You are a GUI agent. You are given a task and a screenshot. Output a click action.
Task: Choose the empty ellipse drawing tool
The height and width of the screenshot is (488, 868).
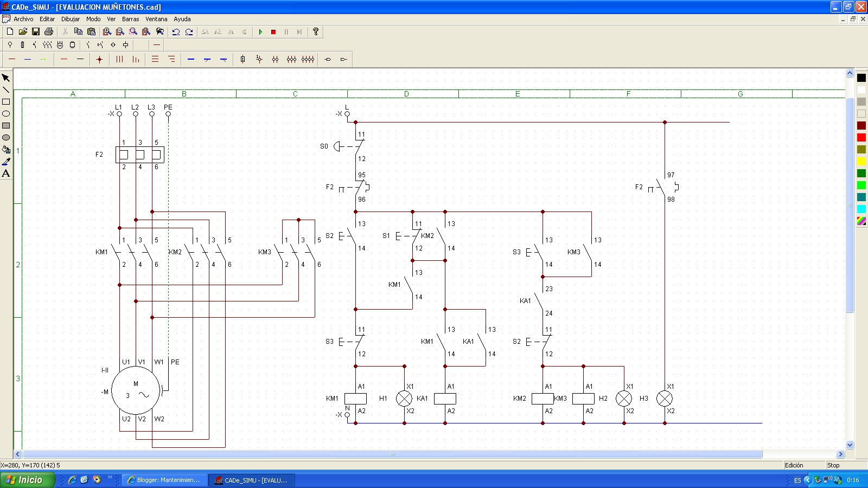coord(6,114)
